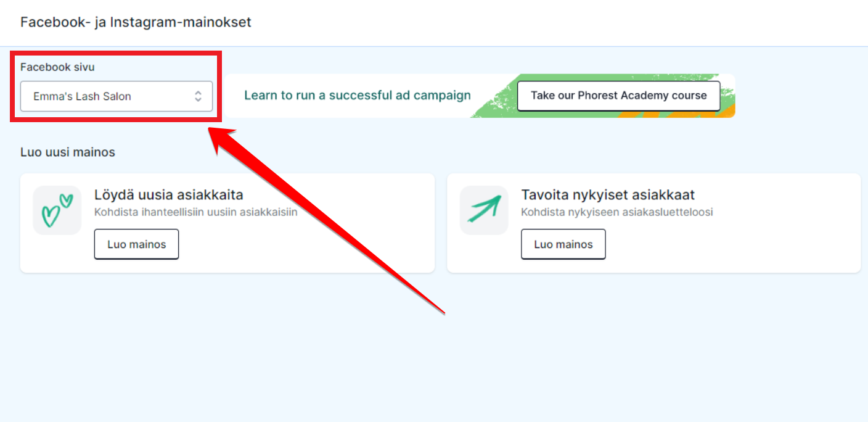Click the Tavoita nykyiset asiakkaat card title
This screenshot has width=868, height=422.
pyautogui.click(x=608, y=195)
